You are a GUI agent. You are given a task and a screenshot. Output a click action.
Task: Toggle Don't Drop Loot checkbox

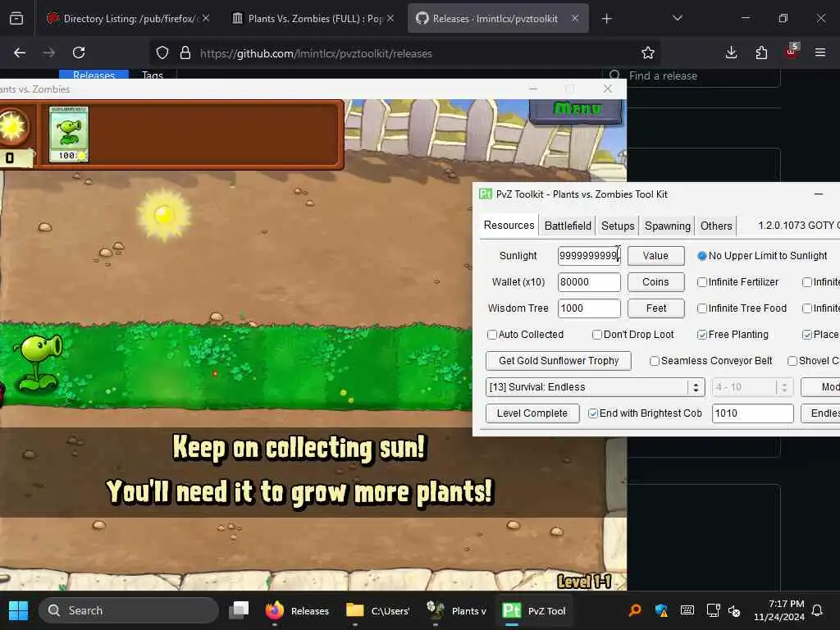[x=632, y=335]
